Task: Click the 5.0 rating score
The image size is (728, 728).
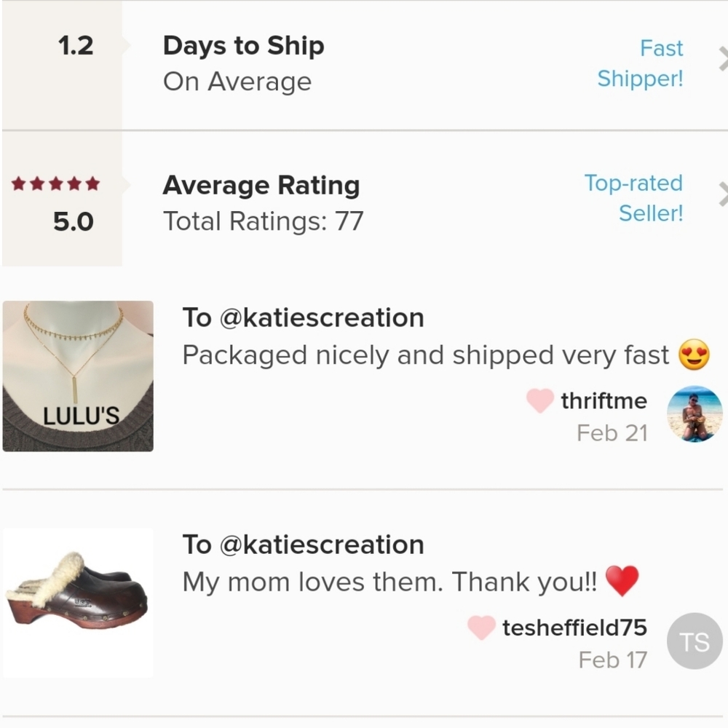Action: pyautogui.click(x=74, y=221)
